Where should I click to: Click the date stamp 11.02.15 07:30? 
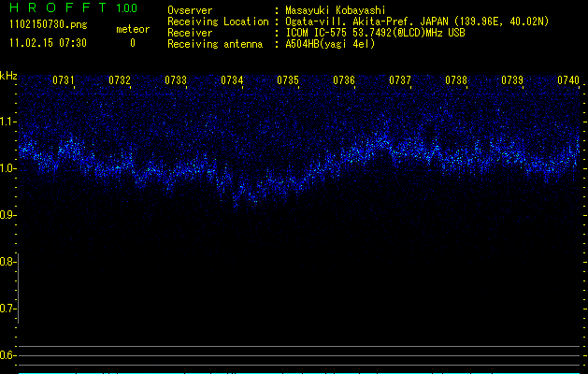tap(48, 43)
